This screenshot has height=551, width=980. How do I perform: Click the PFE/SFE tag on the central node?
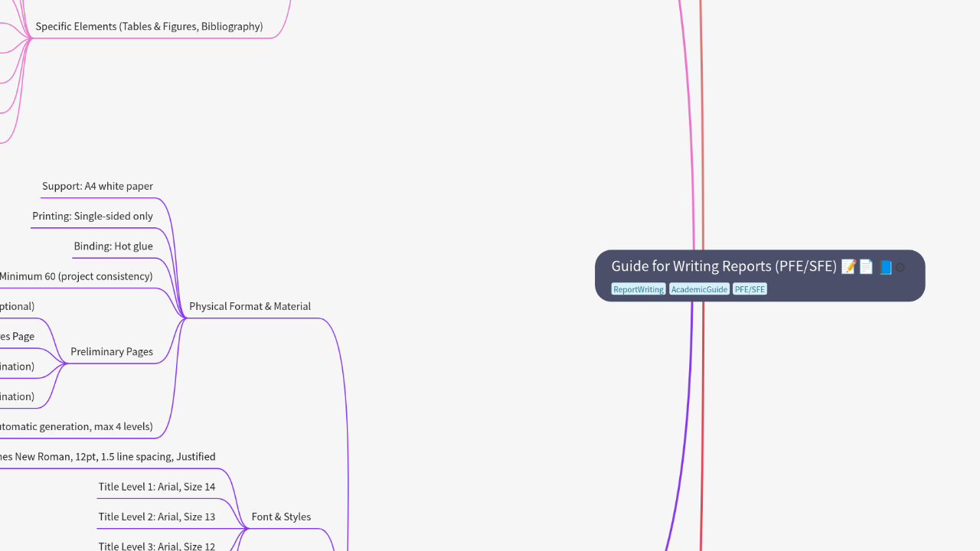click(750, 289)
